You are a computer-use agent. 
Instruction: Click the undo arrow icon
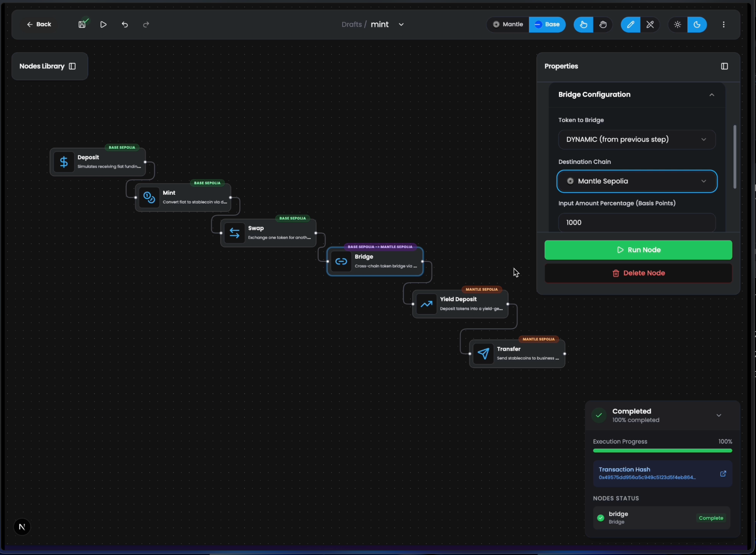tap(125, 25)
